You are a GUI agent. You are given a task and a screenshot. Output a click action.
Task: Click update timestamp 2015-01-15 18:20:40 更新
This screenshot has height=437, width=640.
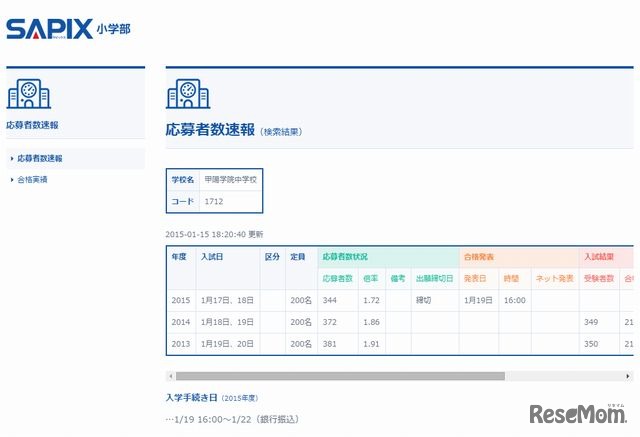click(214, 234)
